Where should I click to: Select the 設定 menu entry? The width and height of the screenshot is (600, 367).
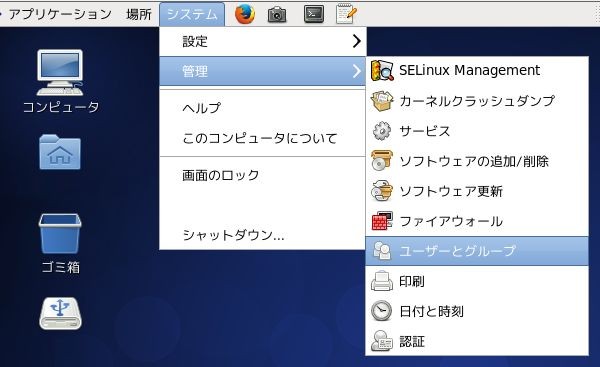pyautogui.click(x=262, y=41)
